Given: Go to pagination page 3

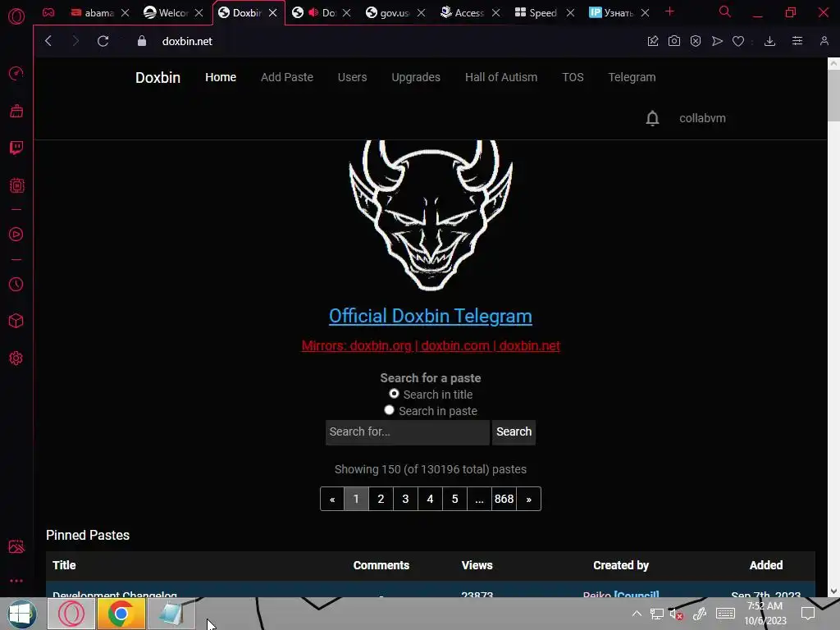Looking at the screenshot, I should coord(405,499).
